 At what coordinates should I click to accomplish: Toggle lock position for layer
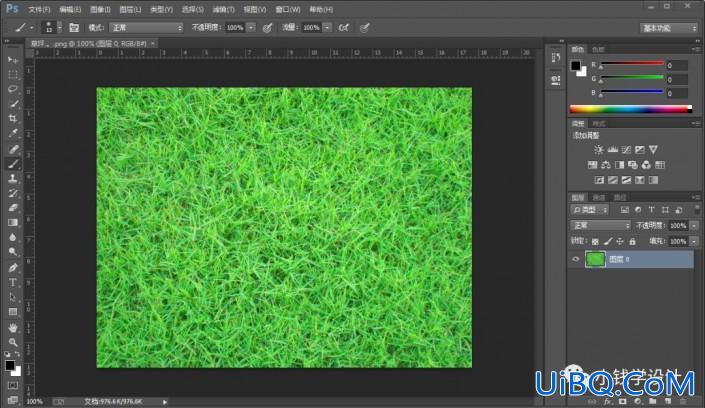coord(620,242)
